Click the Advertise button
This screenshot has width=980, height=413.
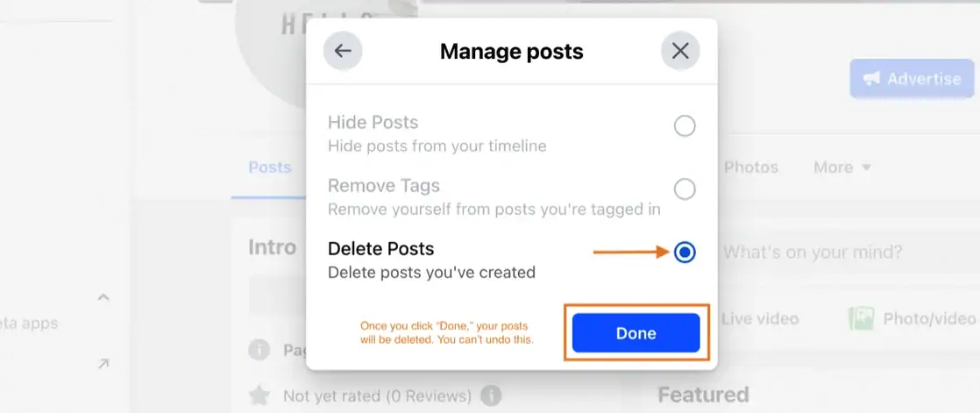click(x=912, y=79)
